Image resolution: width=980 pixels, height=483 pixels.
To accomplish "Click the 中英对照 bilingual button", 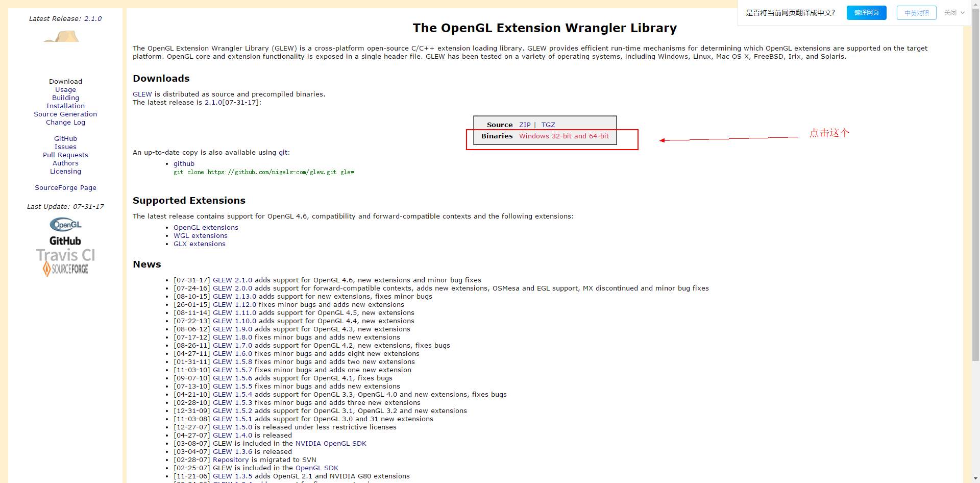I will coord(916,13).
